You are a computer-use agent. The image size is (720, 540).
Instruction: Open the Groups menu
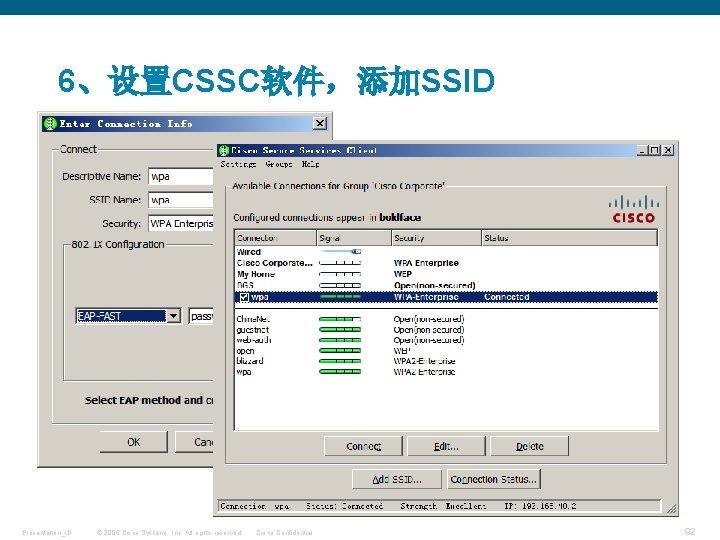click(278, 164)
